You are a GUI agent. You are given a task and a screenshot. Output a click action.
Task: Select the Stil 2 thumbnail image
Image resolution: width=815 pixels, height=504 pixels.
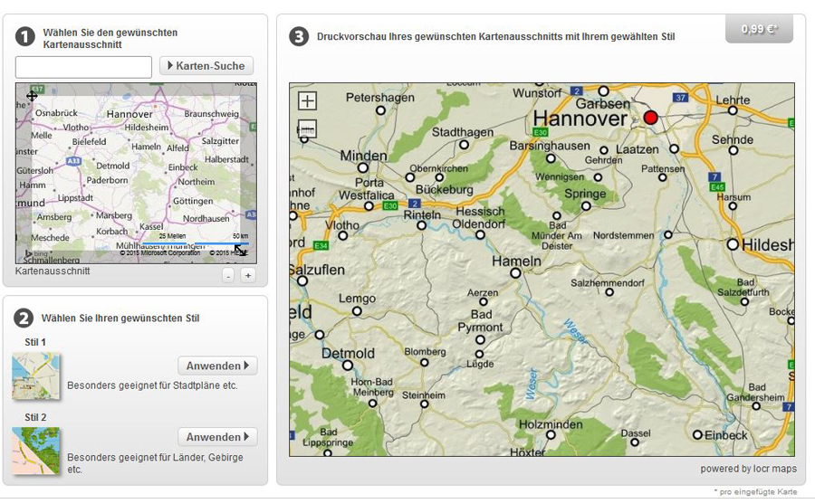click(x=35, y=451)
